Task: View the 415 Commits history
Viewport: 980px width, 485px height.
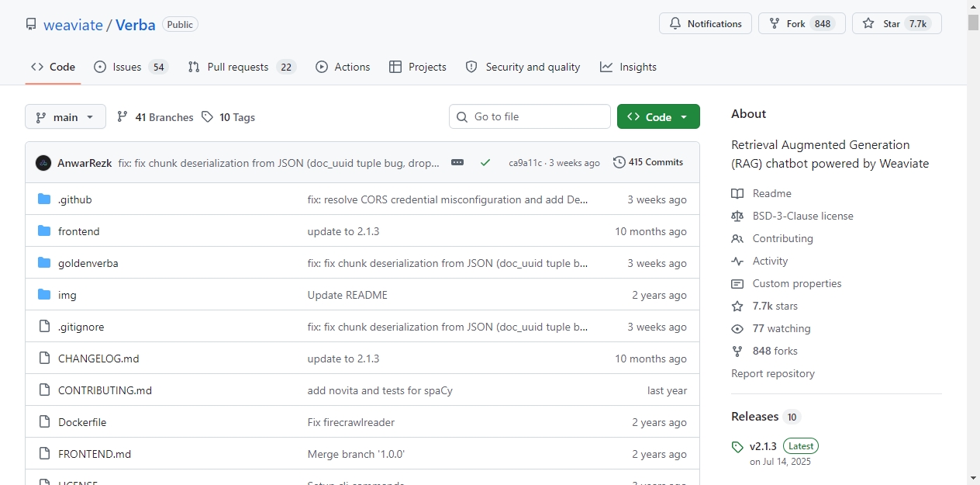Action: [x=648, y=162]
